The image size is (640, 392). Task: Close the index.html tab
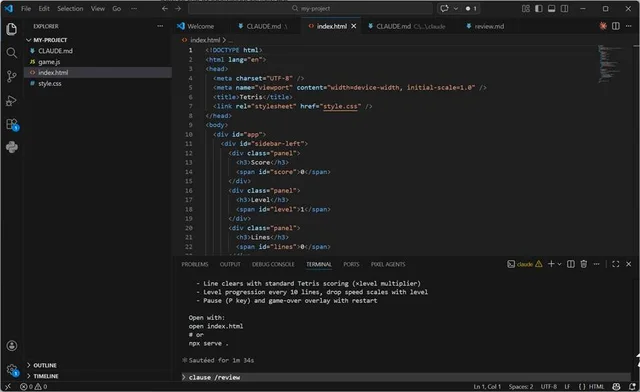click(354, 26)
